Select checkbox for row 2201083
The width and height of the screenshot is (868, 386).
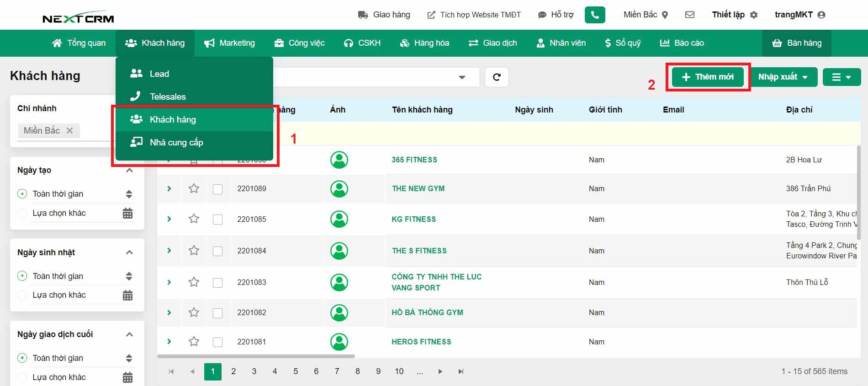coord(217,283)
